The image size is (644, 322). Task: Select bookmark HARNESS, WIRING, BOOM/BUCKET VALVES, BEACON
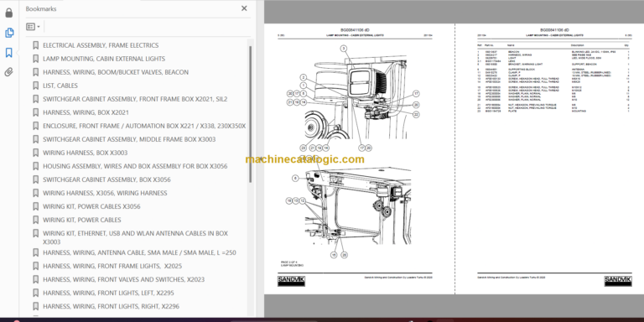[116, 72]
